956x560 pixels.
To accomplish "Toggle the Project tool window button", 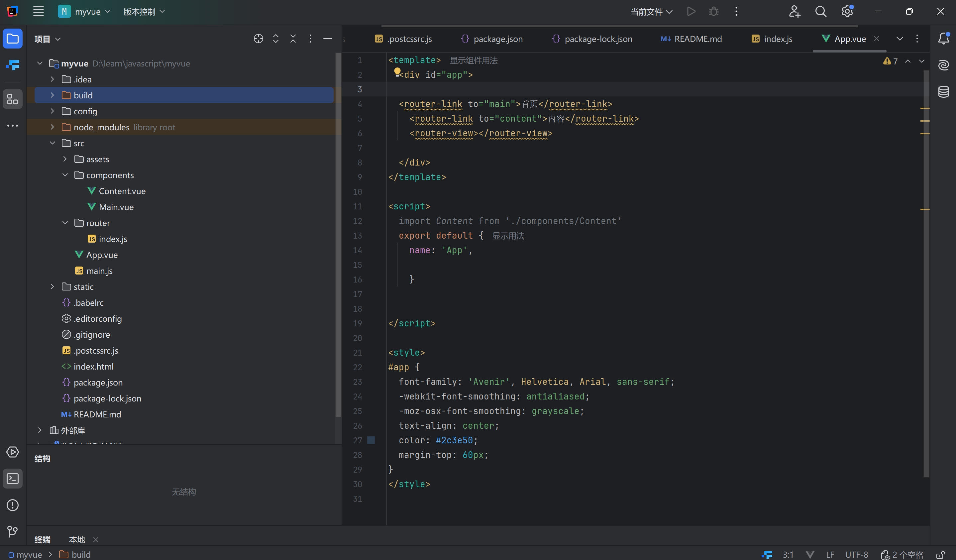I will point(13,39).
